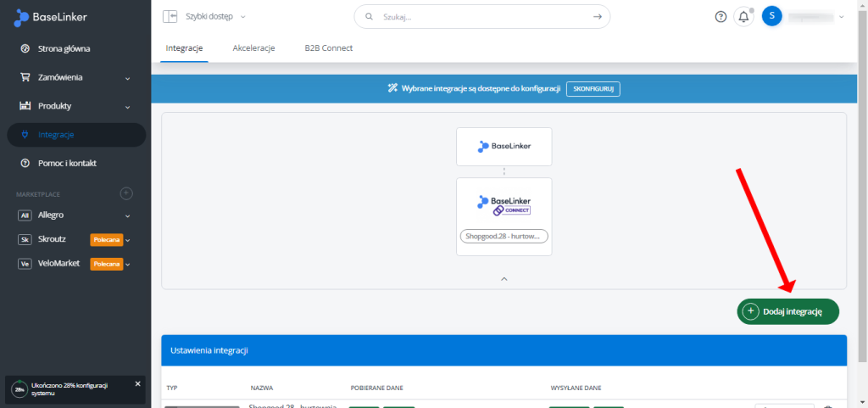Screen dimensions: 868x408
Task: Expand Zamówienia submenu chevron
Action: click(x=128, y=78)
